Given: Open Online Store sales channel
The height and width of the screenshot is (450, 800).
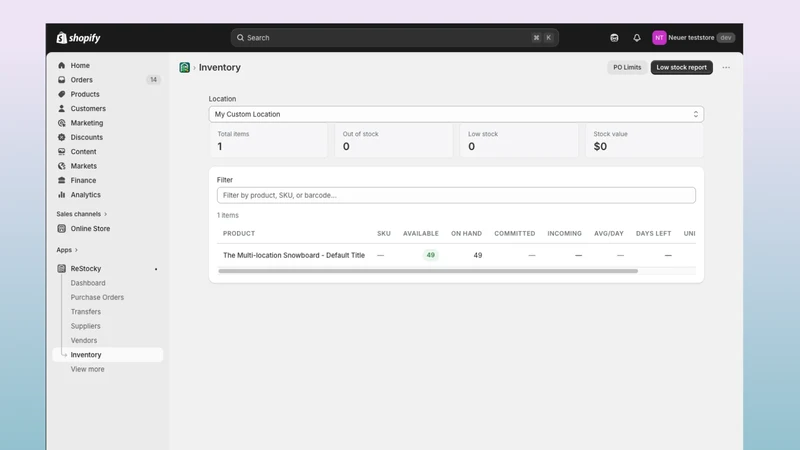Looking at the screenshot, I should click(x=90, y=229).
